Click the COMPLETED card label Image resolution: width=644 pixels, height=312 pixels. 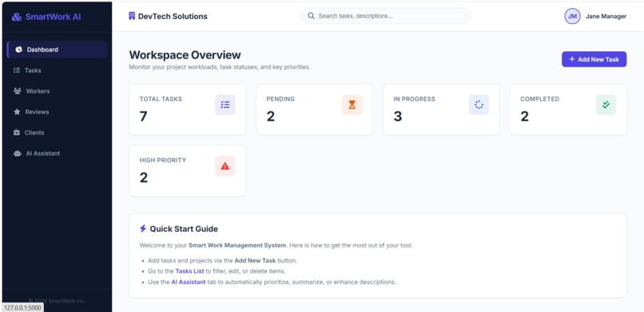pos(539,99)
